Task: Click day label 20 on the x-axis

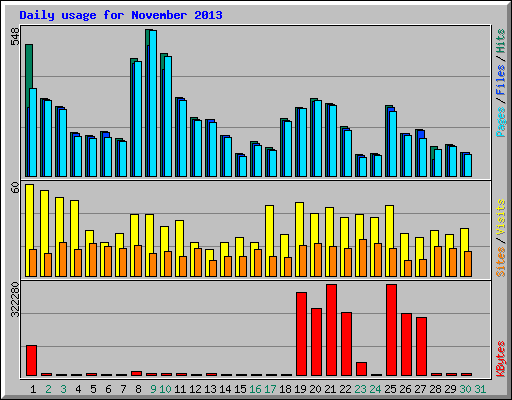Action: (315, 389)
